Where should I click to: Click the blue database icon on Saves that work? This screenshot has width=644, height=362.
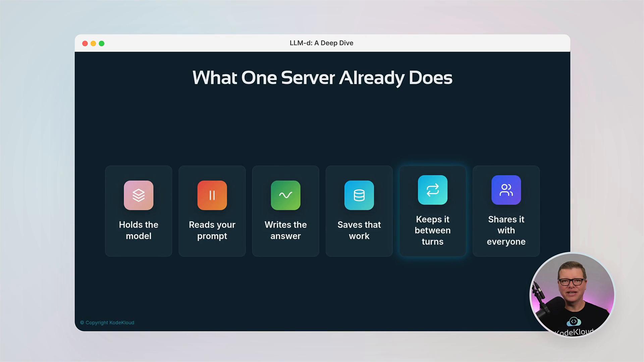(359, 195)
